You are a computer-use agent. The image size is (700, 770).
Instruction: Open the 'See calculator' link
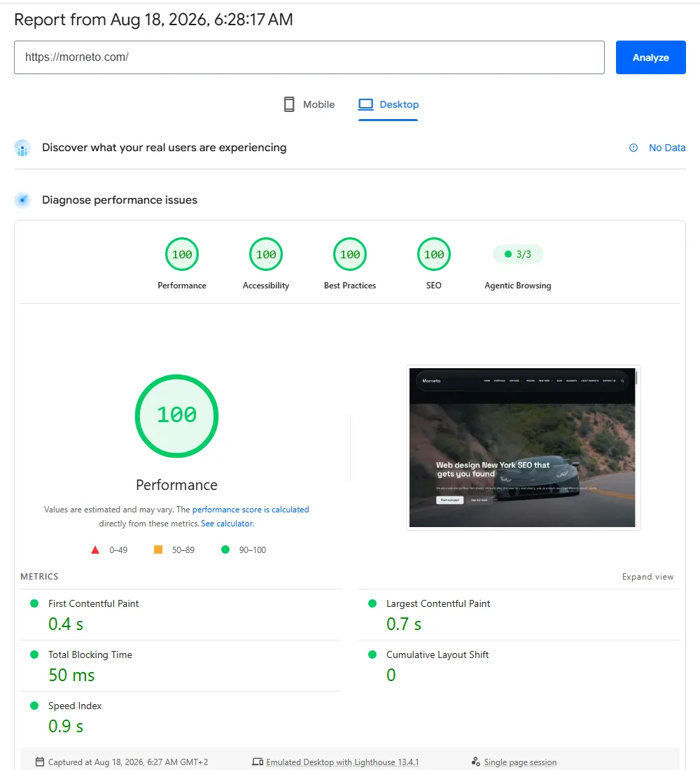pyautogui.click(x=227, y=524)
